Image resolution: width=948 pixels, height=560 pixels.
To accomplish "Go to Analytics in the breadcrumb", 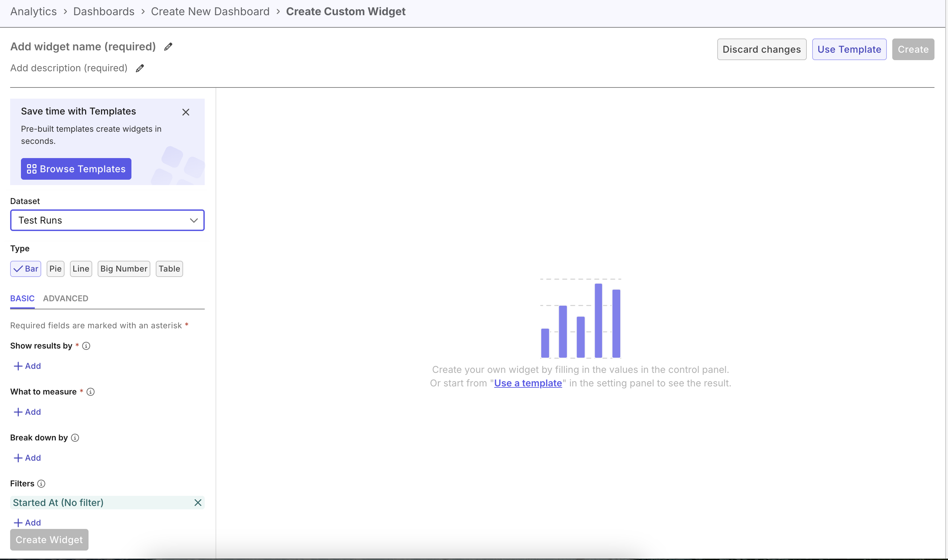I will coord(33,11).
